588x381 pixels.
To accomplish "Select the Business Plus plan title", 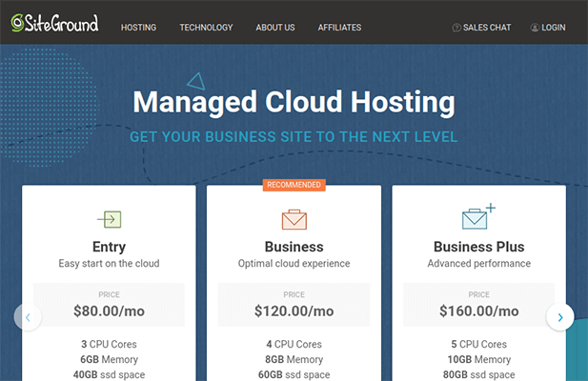I will click(478, 247).
